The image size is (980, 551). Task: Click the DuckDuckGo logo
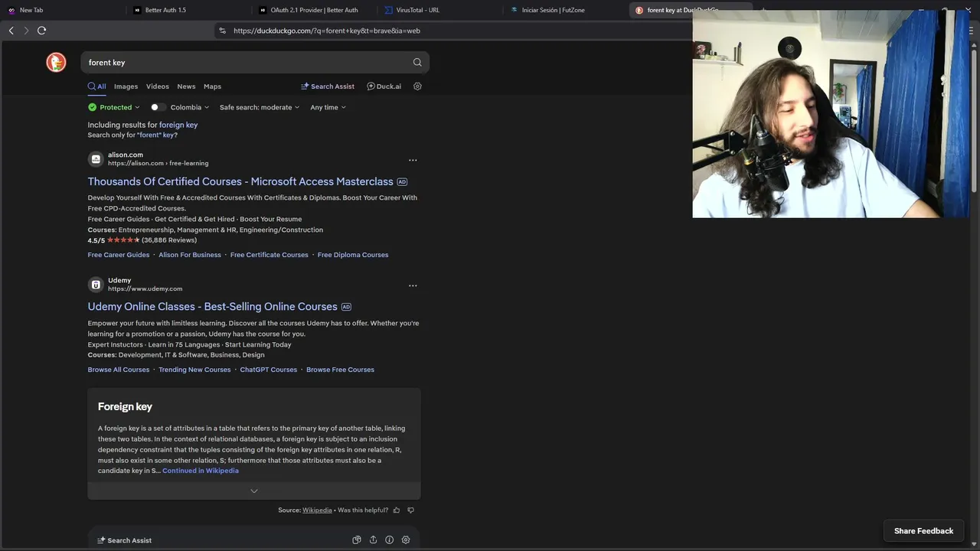click(x=56, y=63)
